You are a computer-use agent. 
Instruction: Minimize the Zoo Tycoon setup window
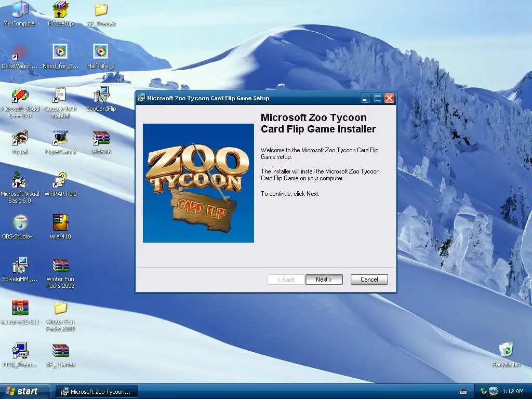coord(365,98)
